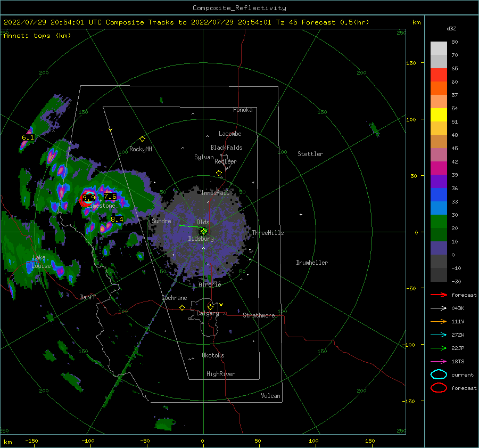Screen dimensions: 479x448
Task: Click the Strathmore town label
Action: point(259,315)
